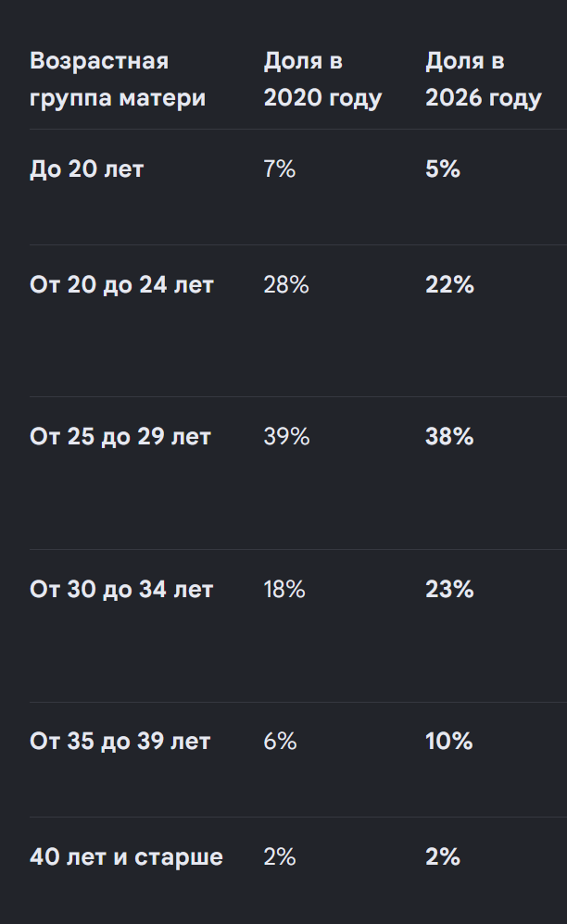Screen dimensions: 567x924
Task: Select the 'От 35 до 39 лет' label
Action: pyautogui.click(x=120, y=742)
